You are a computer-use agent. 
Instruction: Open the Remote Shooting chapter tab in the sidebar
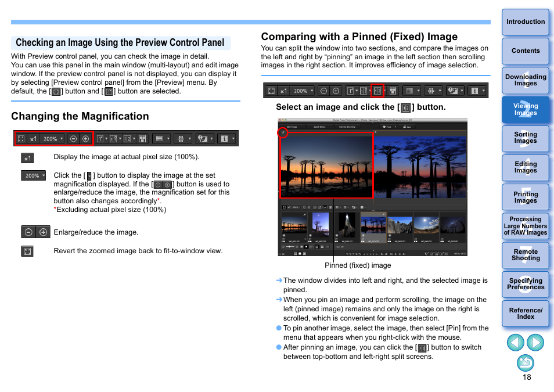526,255
